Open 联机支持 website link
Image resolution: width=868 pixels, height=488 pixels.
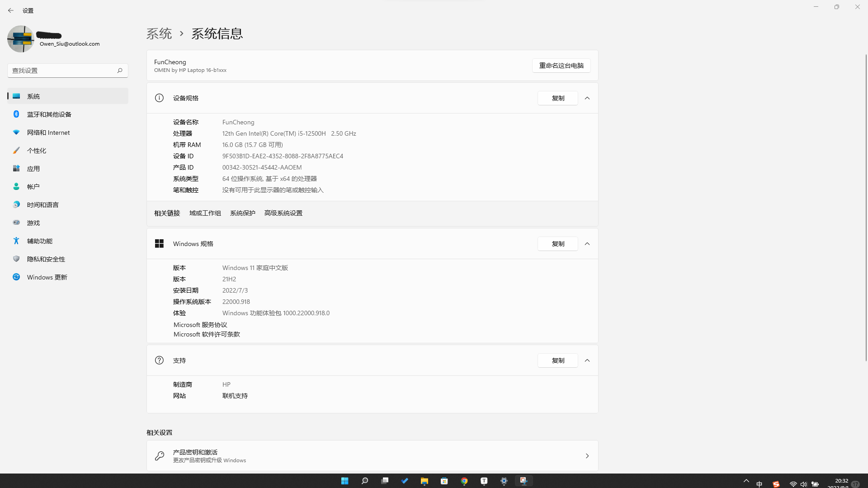click(235, 396)
